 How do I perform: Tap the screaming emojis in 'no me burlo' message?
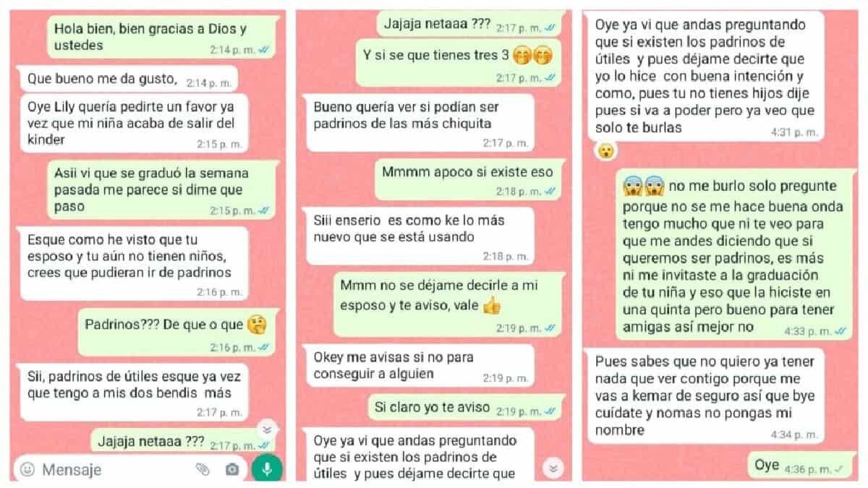pyautogui.click(x=643, y=186)
